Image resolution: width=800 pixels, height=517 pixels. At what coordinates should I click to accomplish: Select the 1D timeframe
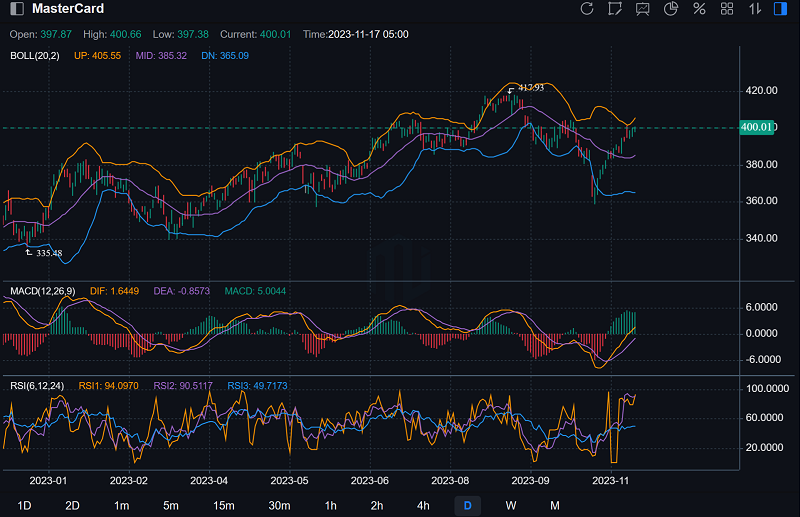point(25,505)
